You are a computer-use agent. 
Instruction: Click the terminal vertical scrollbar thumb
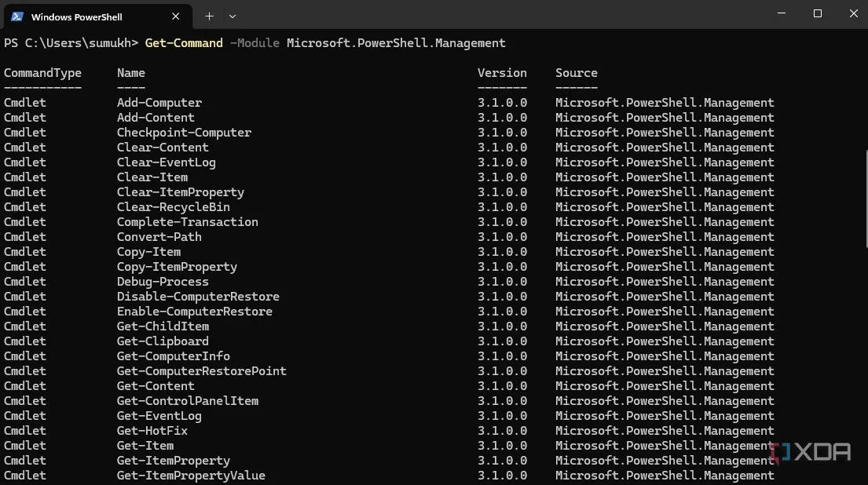pyautogui.click(x=866, y=199)
